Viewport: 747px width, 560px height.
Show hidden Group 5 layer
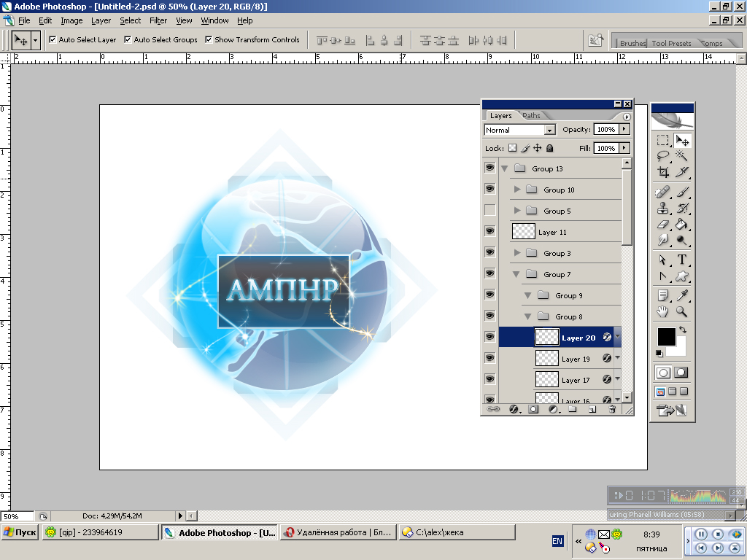[489, 211]
